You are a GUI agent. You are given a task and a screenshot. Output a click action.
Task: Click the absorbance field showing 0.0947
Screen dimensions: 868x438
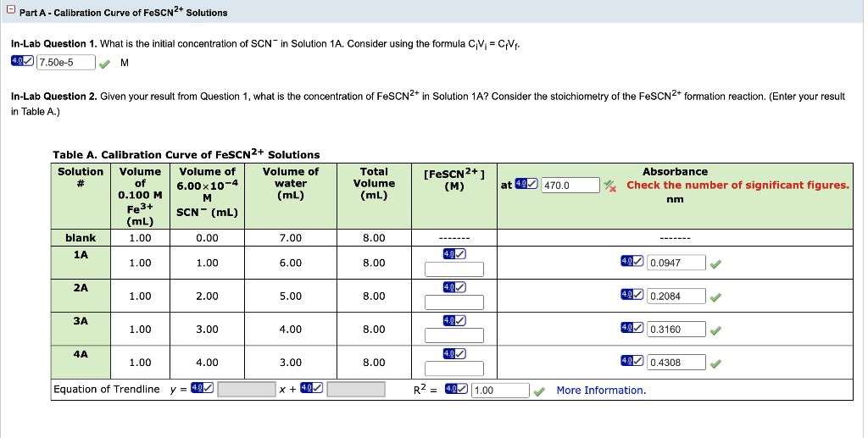pos(676,263)
